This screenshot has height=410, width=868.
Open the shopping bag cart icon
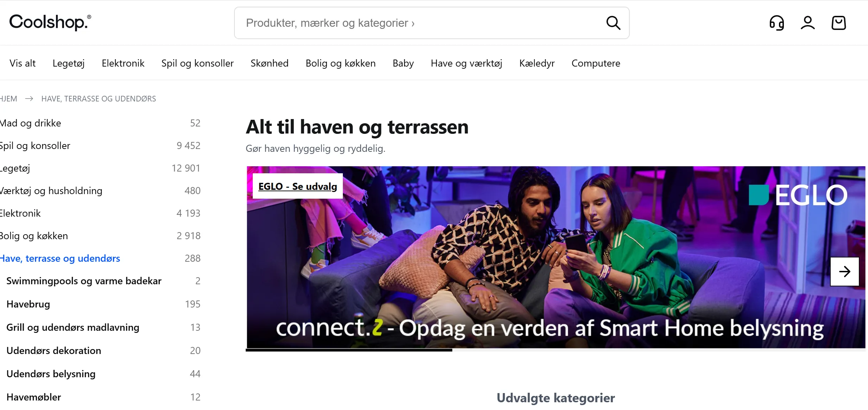click(839, 23)
